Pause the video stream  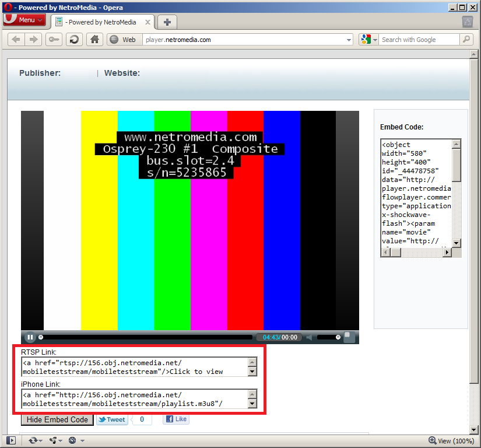click(30, 337)
